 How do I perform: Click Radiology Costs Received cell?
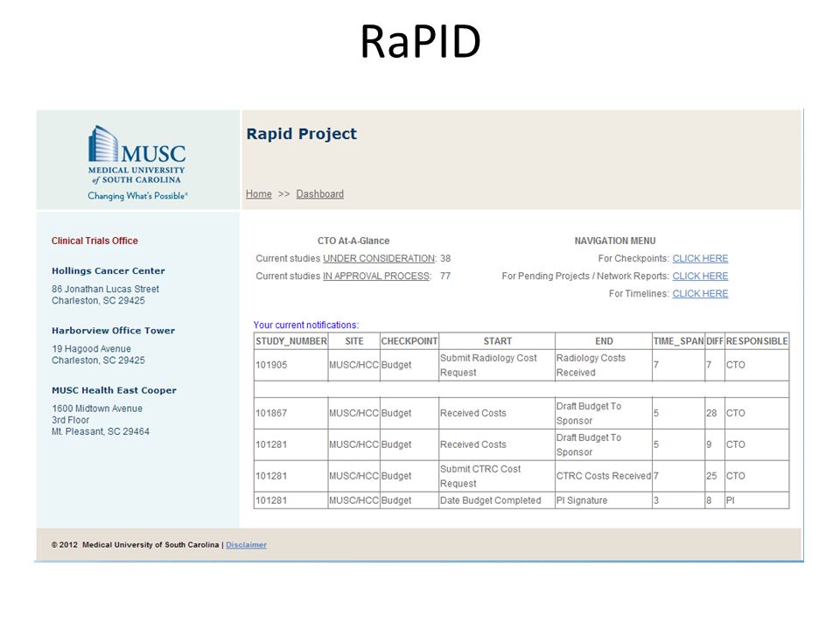coord(604,365)
